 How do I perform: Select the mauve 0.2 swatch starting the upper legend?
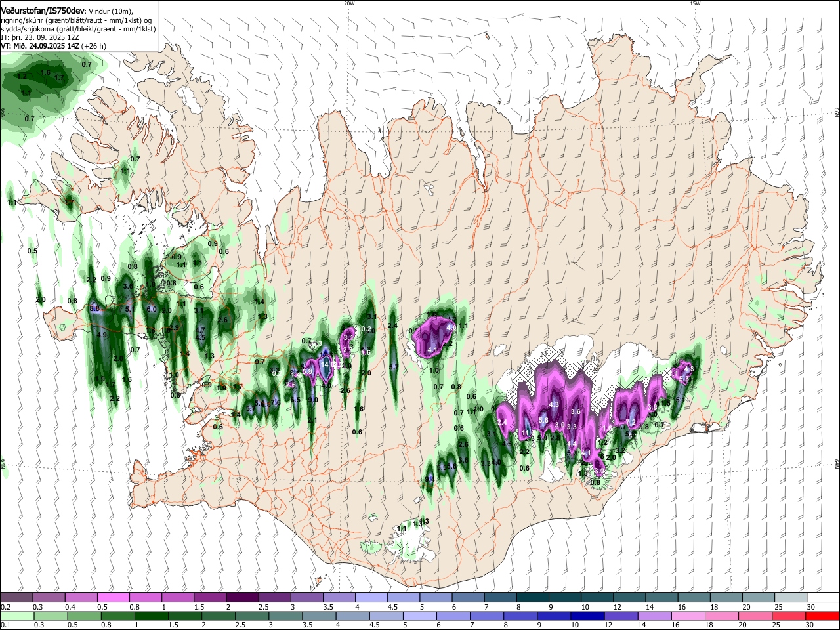[x=16, y=598]
